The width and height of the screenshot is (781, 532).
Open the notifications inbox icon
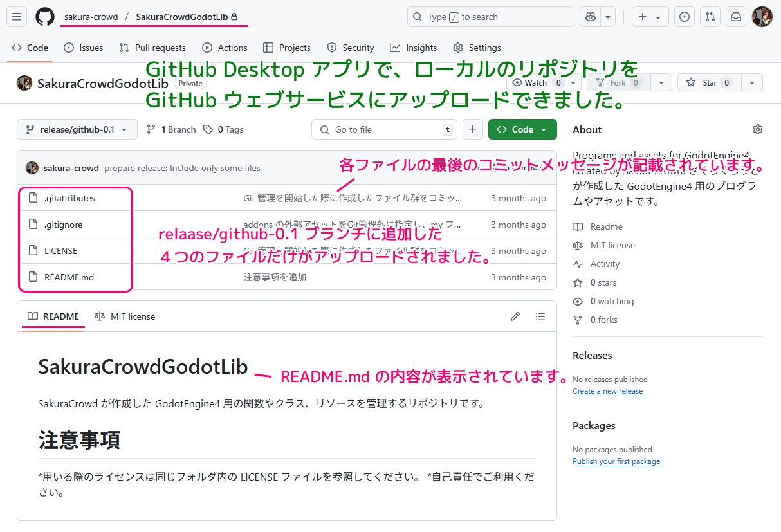tap(736, 17)
